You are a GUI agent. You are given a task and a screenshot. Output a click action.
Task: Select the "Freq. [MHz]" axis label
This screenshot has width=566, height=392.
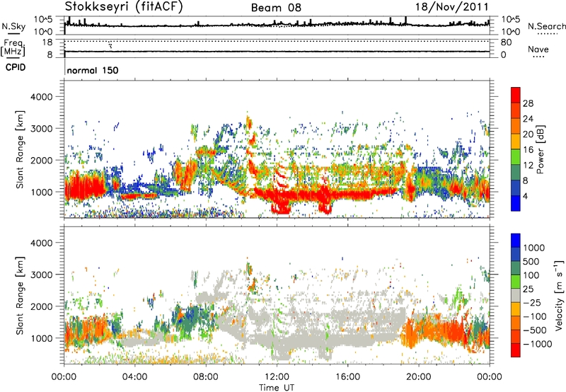(13, 48)
